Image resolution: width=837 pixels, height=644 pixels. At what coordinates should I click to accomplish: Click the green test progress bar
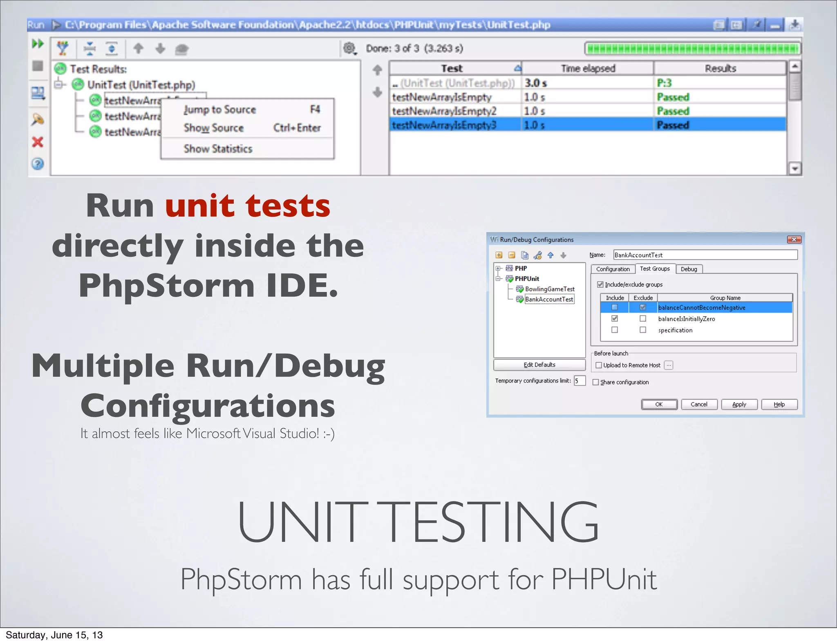(x=692, y=49)
